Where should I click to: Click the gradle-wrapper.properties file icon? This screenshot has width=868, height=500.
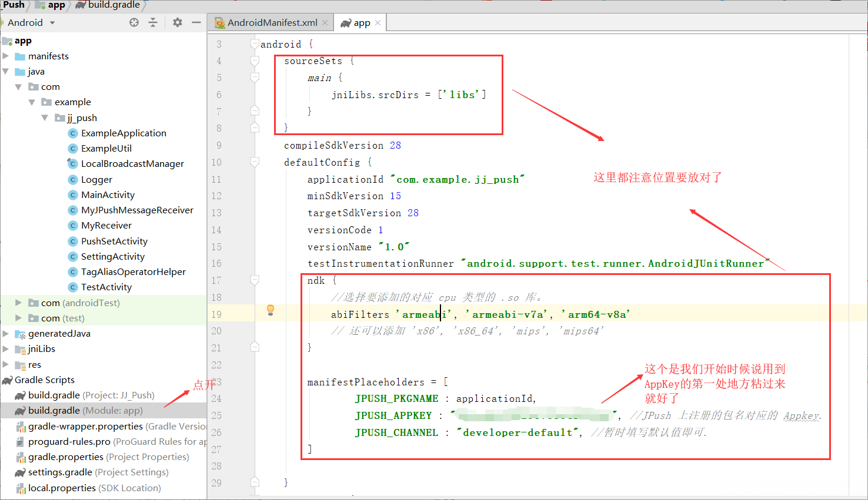(x=21, y=427)
